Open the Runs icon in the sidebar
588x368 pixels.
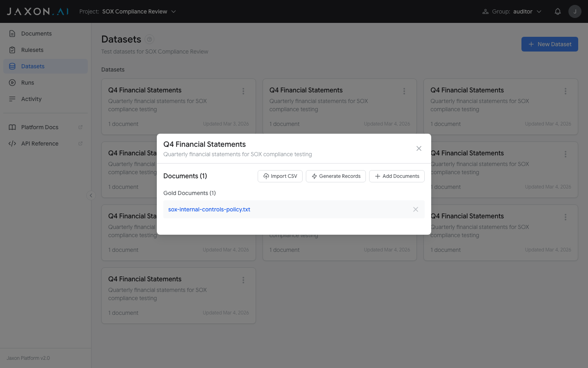(x=13, y=82)
